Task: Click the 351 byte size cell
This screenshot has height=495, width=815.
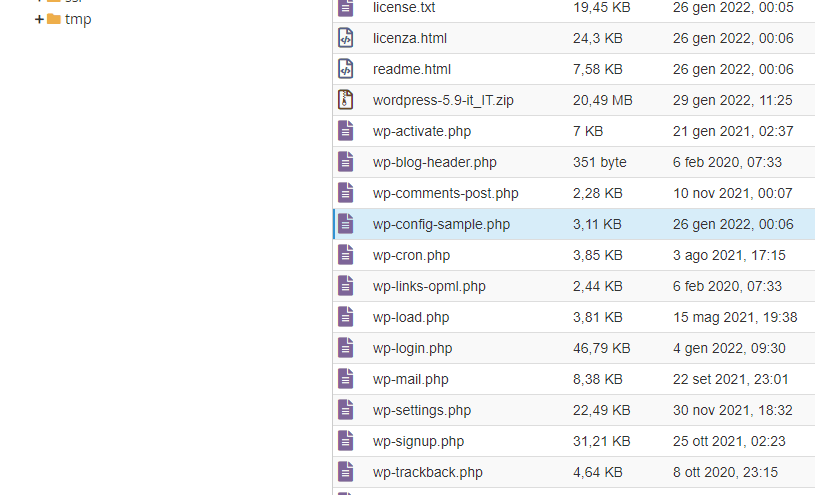Action: pyautogui.click(x=599, y=162)
